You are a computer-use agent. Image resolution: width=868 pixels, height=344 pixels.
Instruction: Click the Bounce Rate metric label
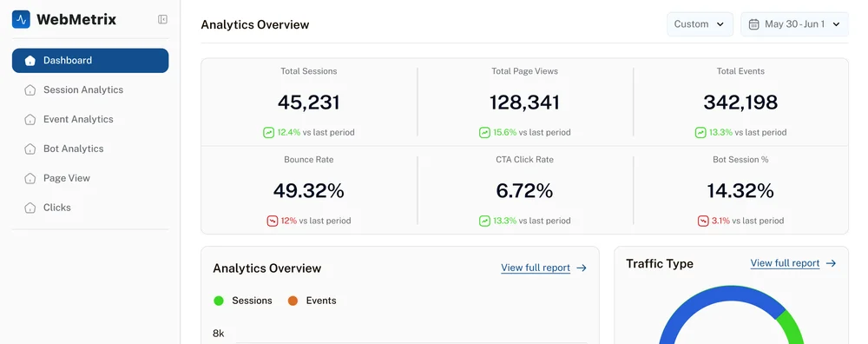[309, 160]
